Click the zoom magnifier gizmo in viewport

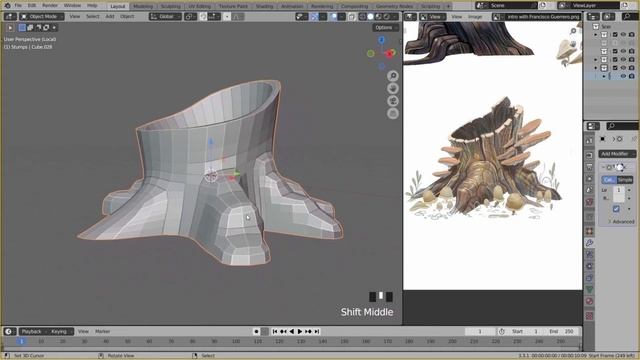click(393, 76)
